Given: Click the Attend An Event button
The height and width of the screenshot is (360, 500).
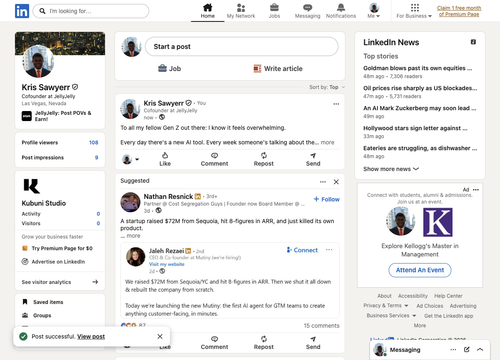Looking at the screenshot, I should pos(420,270).
